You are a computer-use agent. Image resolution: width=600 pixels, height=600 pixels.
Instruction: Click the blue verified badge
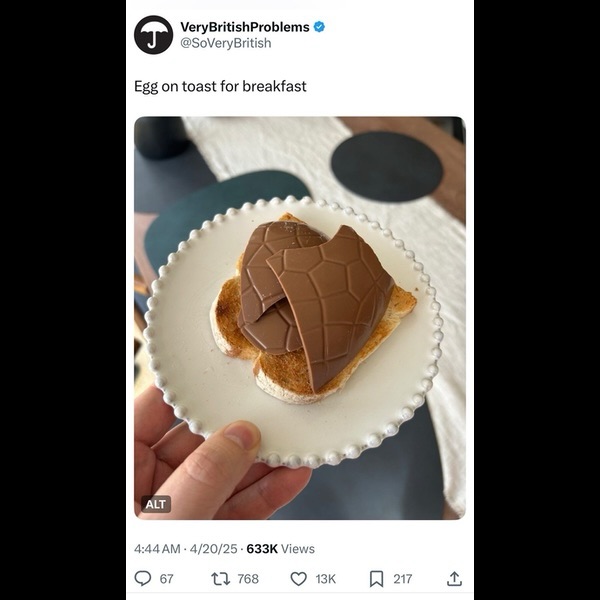319,27
